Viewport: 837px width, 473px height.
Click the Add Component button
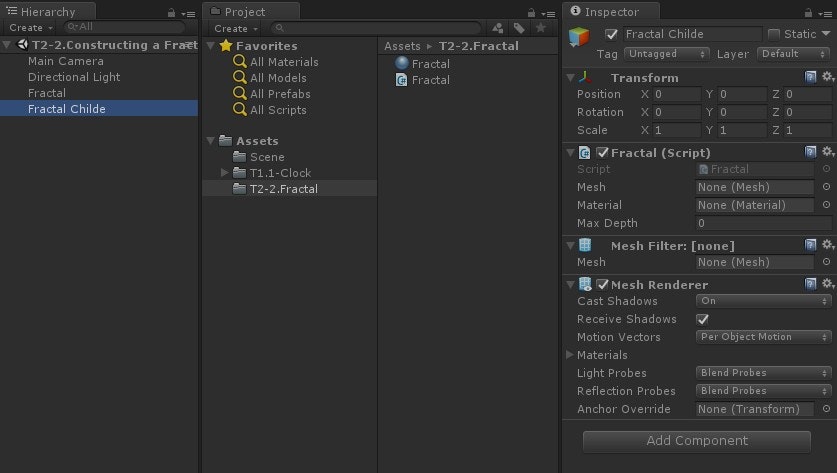click(697, 441)
